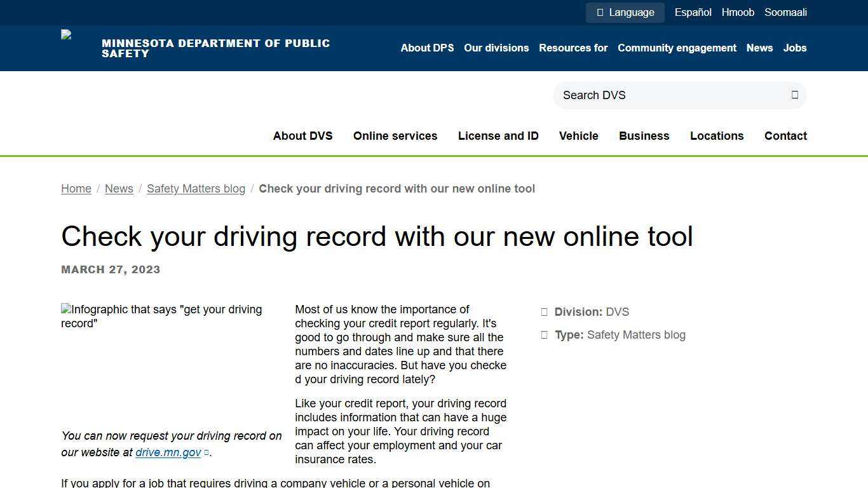
Task: Switch to the Business navigation tab
Action: tap(644, 135)
